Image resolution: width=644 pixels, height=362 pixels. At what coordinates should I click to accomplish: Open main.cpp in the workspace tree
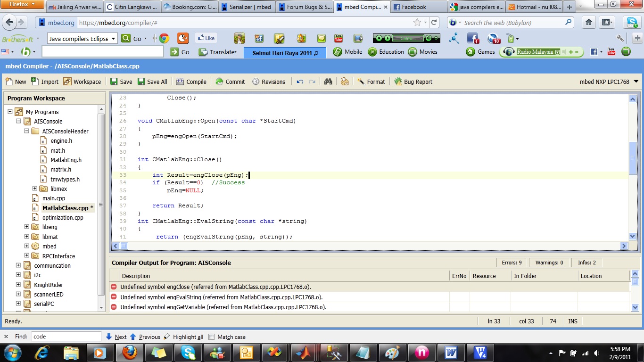53,198
